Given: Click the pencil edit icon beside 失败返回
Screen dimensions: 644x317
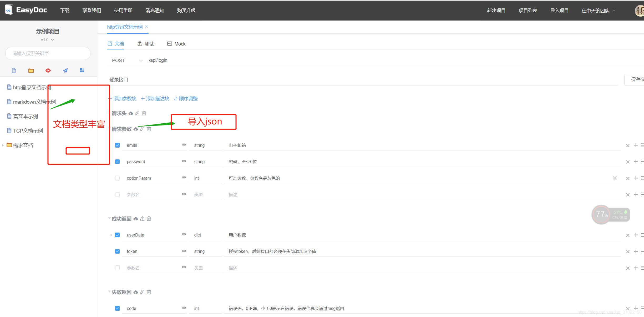Looking at the screenshot, I should coord(142,292).
